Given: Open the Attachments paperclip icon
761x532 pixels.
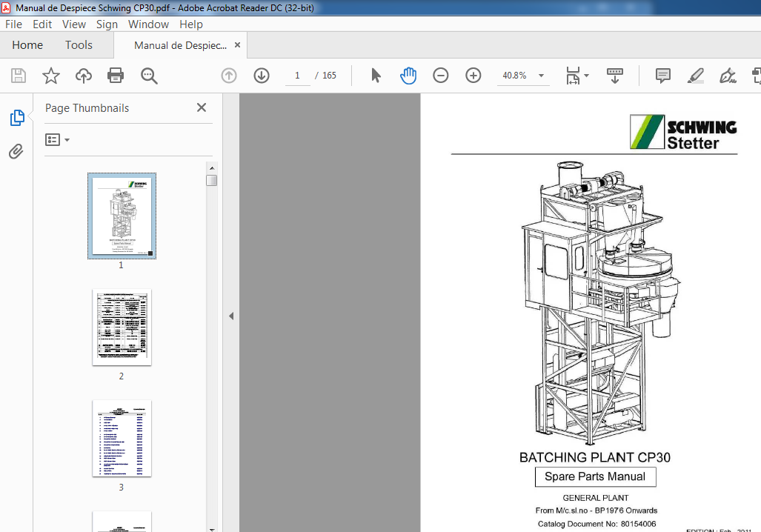Looking at the screenshot, I should [16, 151].
